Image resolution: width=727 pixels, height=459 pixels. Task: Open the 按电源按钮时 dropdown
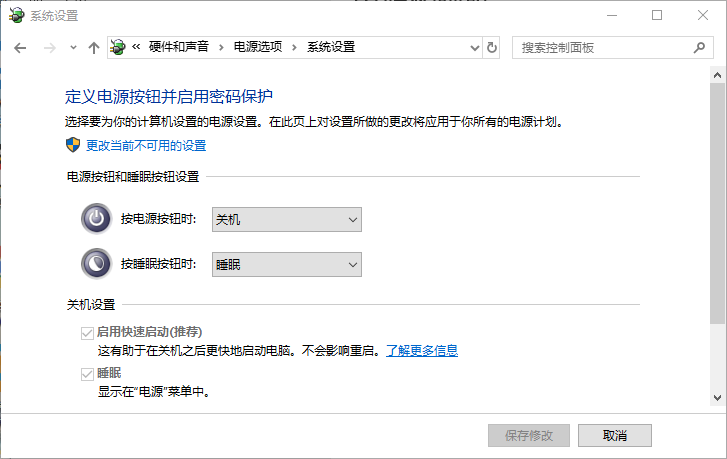pyautogui.click(x=286, y=220)
